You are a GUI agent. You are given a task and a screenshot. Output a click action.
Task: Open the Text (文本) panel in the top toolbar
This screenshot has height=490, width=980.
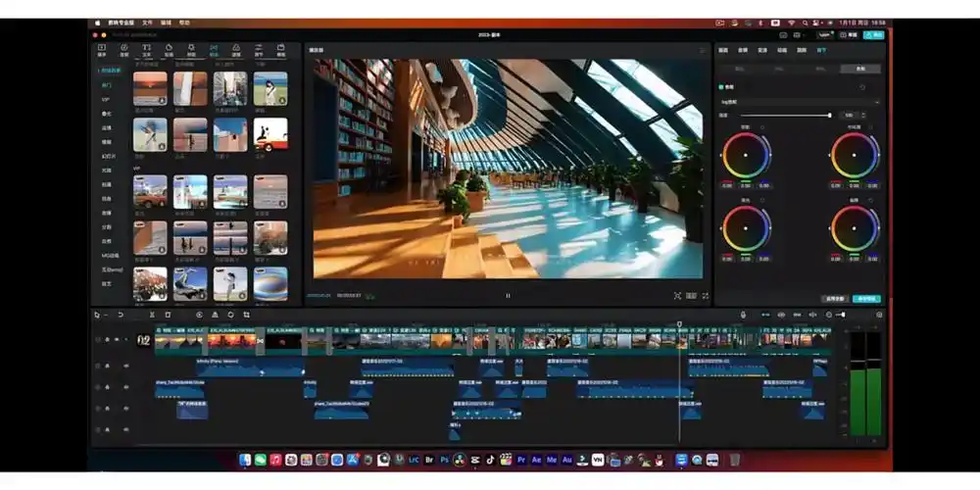[x=146, y=49]
